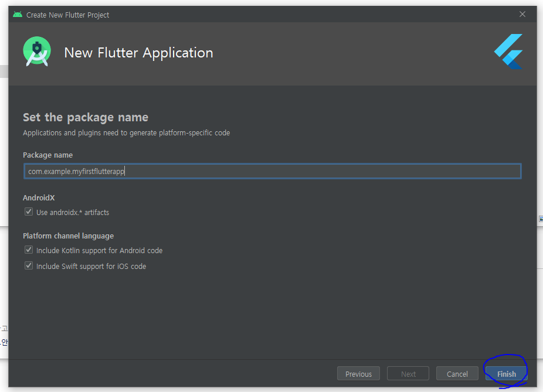Click the 'Create New Flutter Project' window title
Screen dimensions: 543x392
point(67,15)
